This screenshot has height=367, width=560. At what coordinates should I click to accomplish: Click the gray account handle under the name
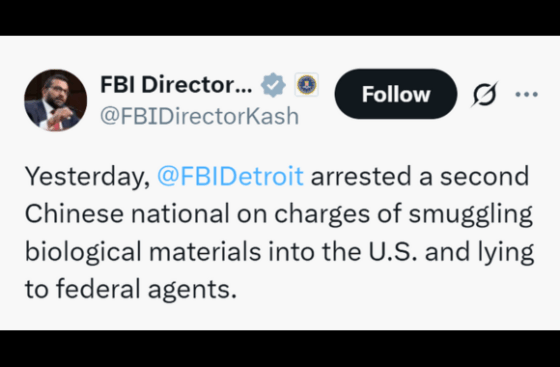(x=199, y=116)
